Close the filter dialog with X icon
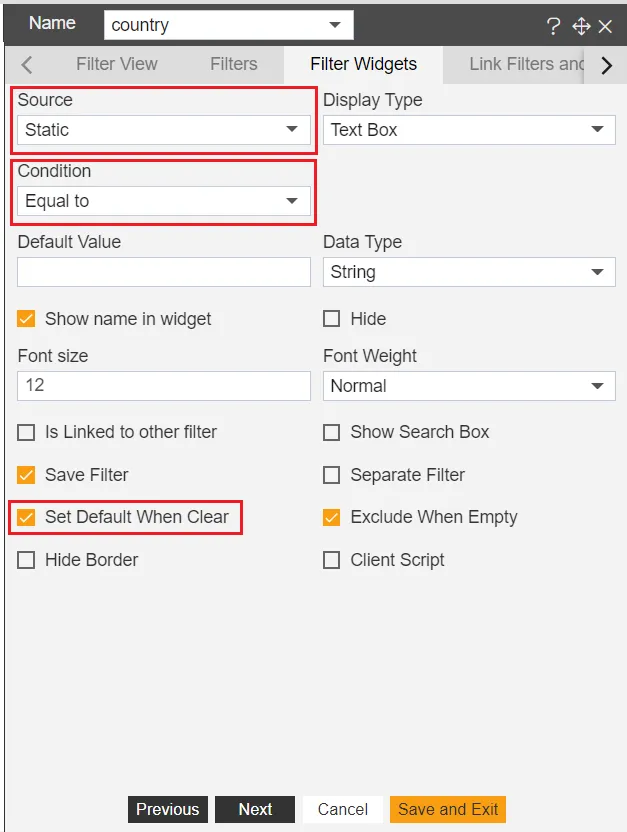This screenshot has height=832, width=627. tap(605, 26)
